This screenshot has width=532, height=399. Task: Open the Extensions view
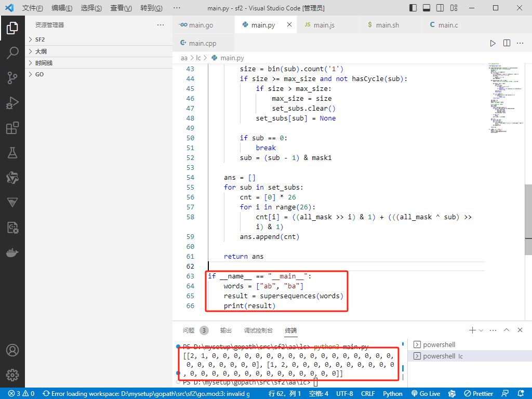12,128
